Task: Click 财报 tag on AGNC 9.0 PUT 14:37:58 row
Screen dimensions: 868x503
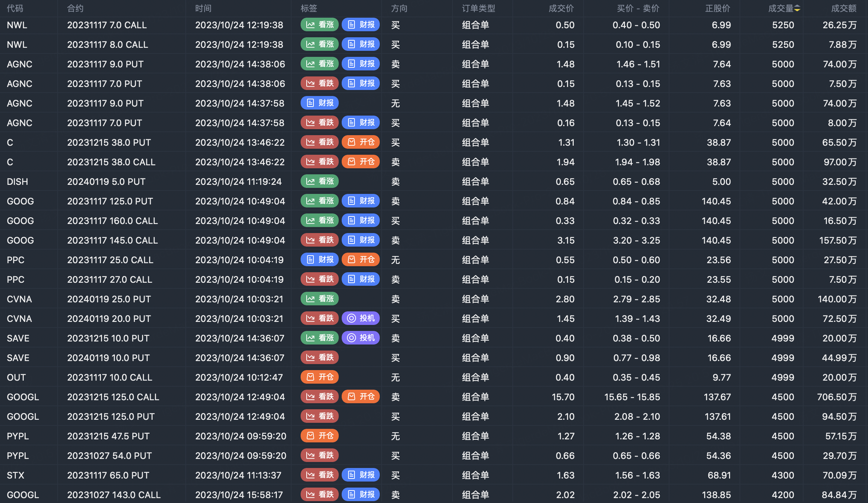Action: [319, 103]
